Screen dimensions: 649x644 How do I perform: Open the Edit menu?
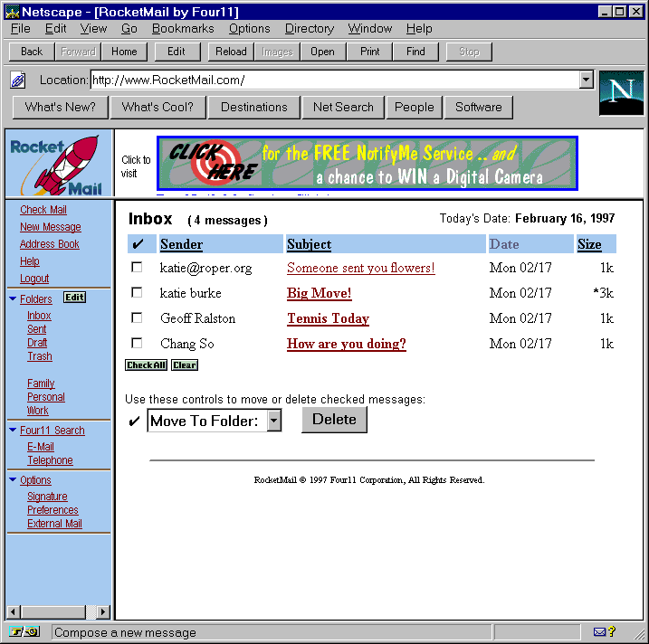click(x=55, y=29)
